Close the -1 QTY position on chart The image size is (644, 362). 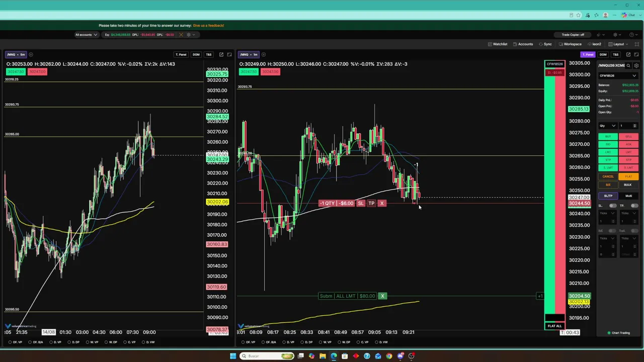point(382,203)
